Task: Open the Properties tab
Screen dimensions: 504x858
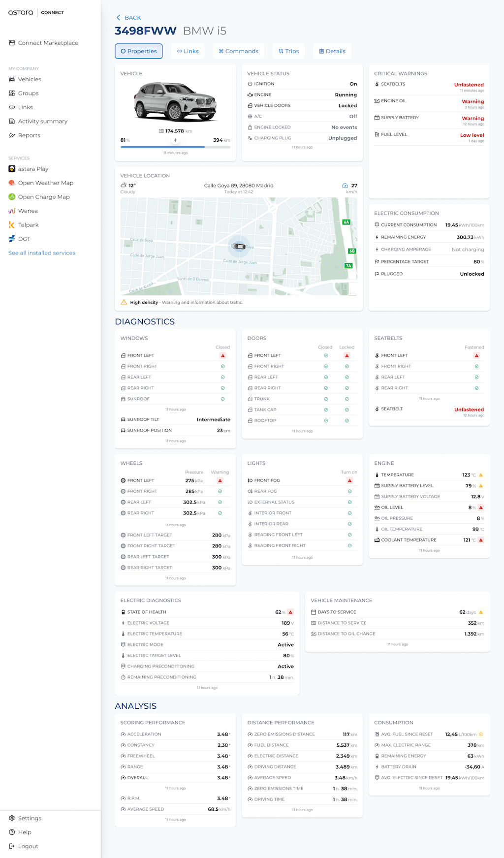Action: (139, 51)
